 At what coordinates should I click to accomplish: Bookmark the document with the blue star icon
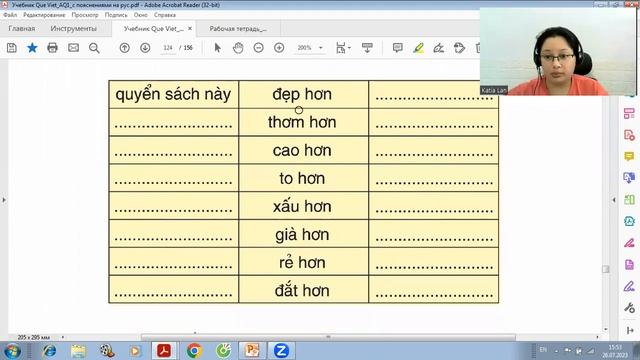(x=32, y=48)
